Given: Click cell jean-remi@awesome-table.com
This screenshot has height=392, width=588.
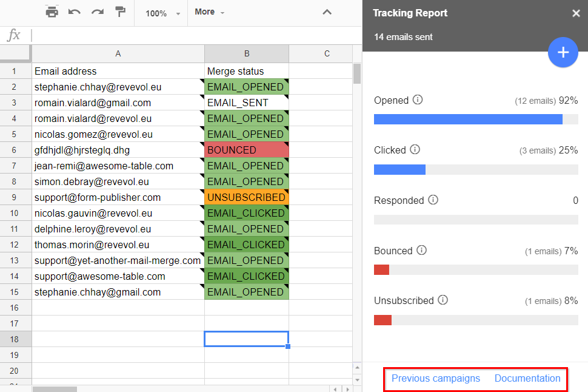Looking at the screenshot, I should point(118,166).
